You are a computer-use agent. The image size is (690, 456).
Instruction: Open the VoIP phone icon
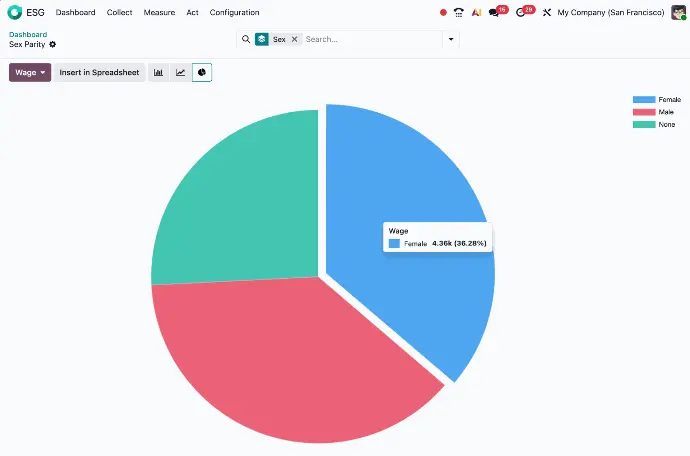(458, 13)
